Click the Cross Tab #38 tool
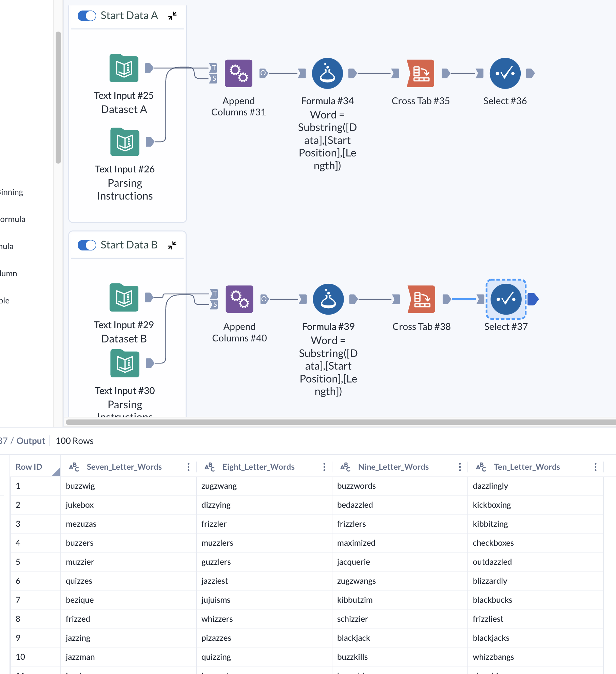 click(x=421, y=299)
